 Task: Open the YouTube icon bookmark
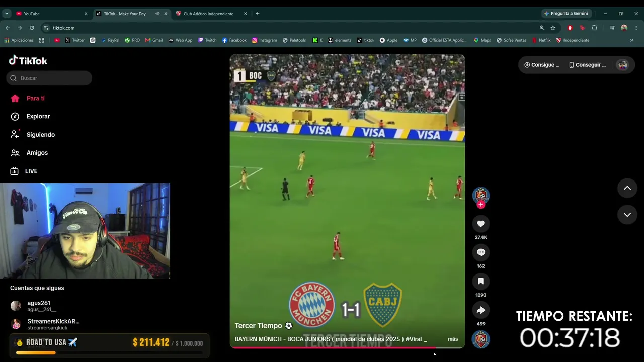(x=57, y=40)
